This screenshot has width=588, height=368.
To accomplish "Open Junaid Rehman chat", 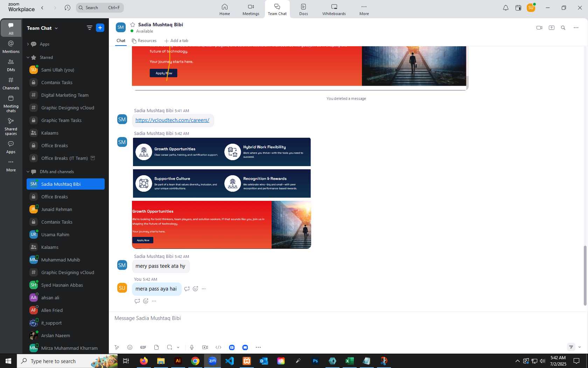I will (66, 209).
